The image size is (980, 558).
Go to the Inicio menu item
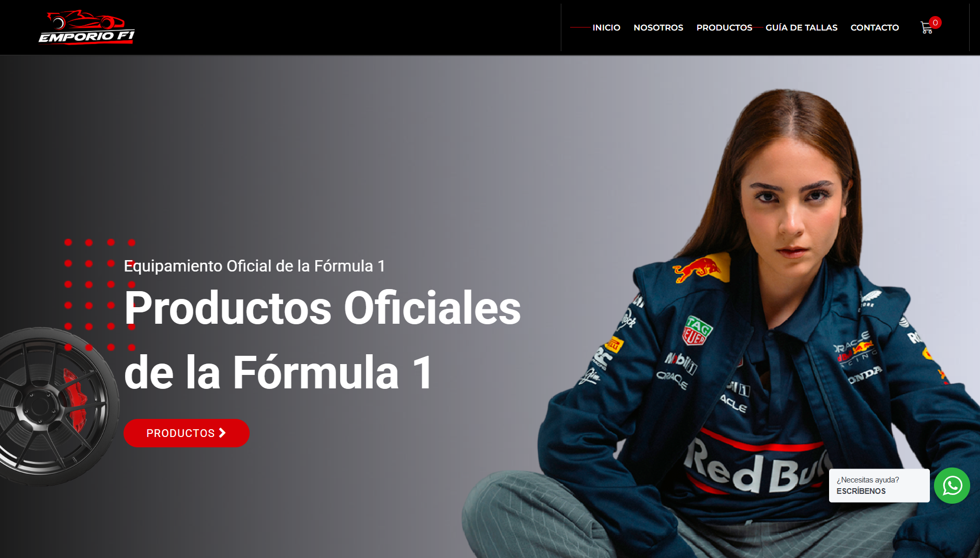(x=606, y=27)
